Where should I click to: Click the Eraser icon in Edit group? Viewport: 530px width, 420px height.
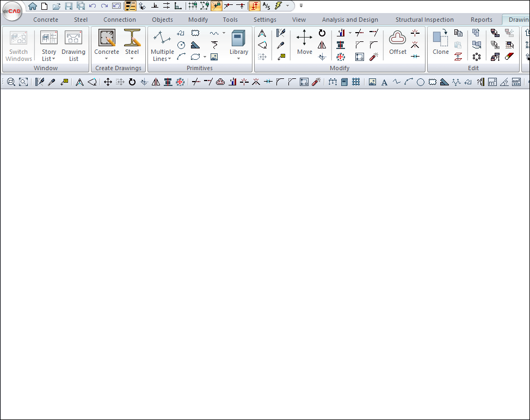pyautogui.click(x=509, y=57)
